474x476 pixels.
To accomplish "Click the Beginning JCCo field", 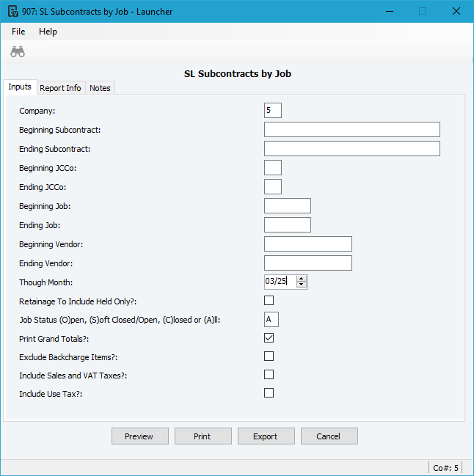I will 273,168.
